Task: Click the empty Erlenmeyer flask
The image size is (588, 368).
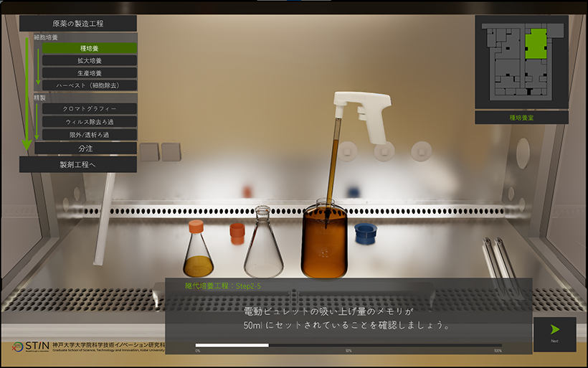Action: 262,246
